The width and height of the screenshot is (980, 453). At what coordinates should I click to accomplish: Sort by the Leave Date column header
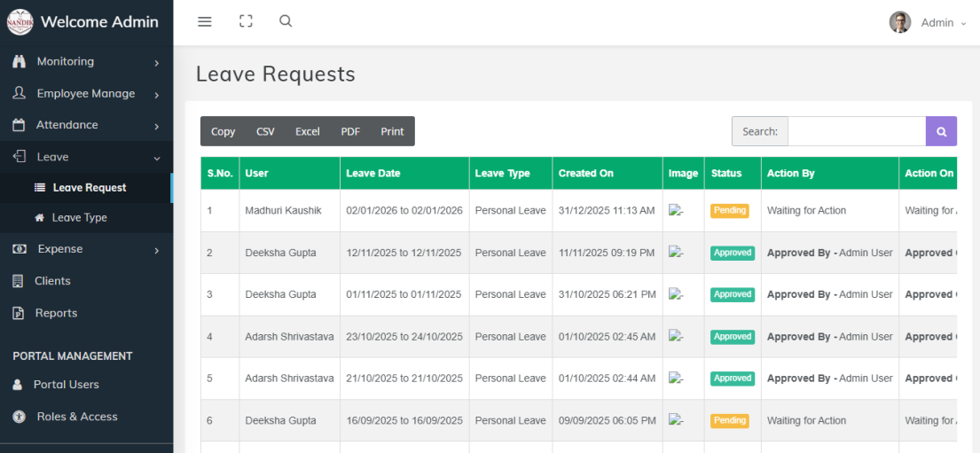point(405,173)
